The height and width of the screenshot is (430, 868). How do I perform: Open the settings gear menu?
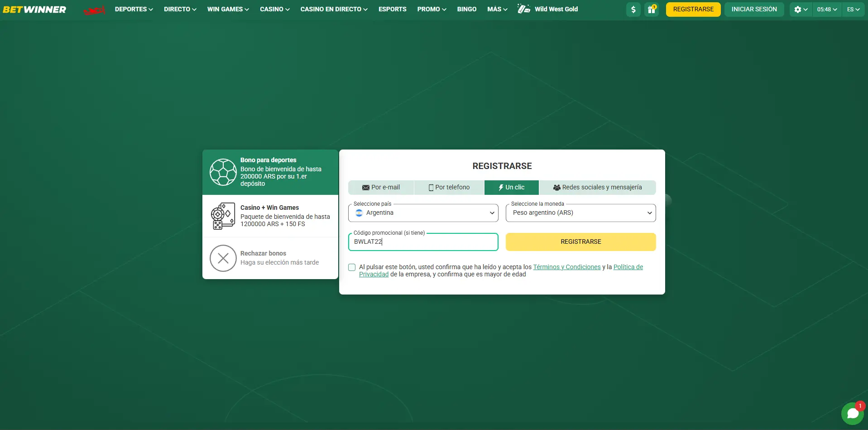pos(801,10)
